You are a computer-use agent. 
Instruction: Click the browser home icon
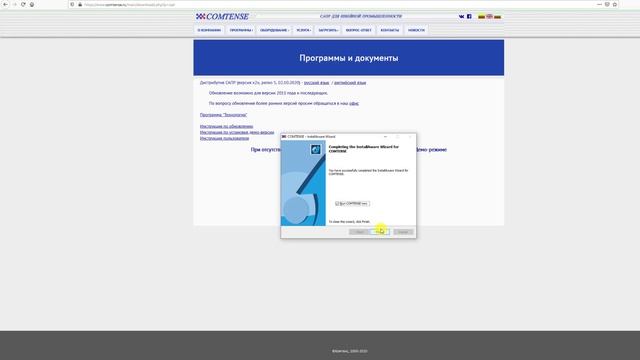click(32, 4)
